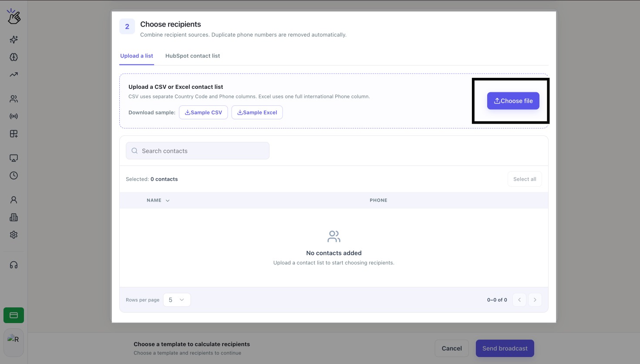Click the step 2 number badge
This screenshot has width=640, height=364.
(127, 27)
